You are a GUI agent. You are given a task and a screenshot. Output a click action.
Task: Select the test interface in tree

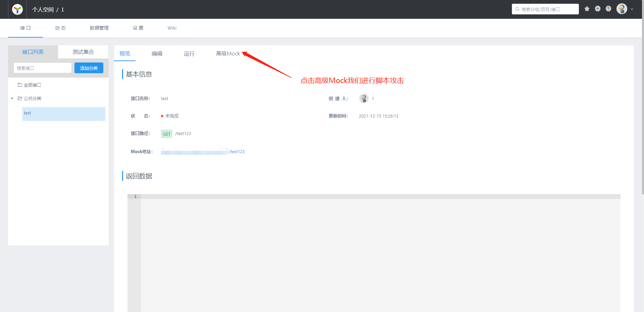pos(63,114)
